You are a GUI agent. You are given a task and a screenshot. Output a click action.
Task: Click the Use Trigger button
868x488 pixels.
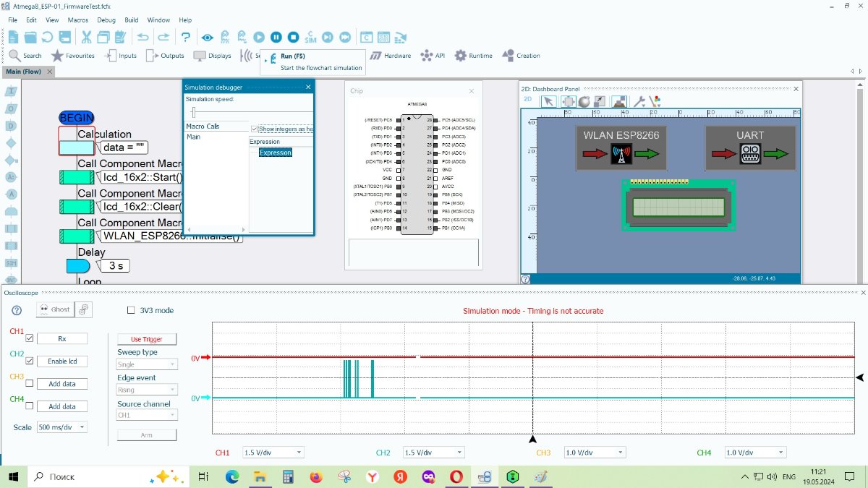[x=147, y=339]
